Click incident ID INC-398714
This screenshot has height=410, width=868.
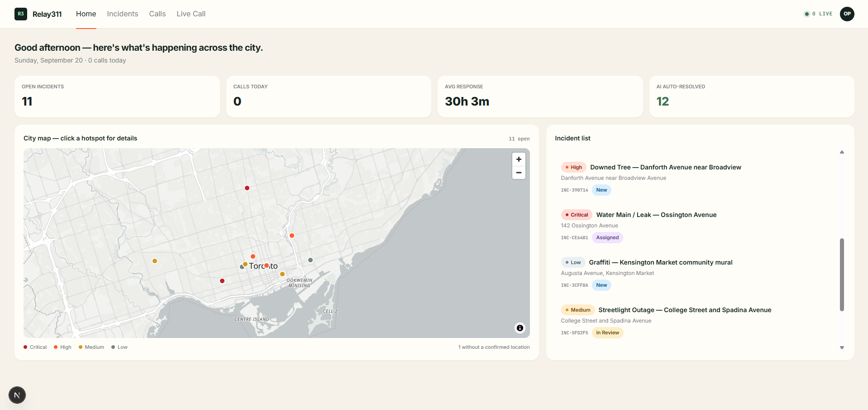[x=574, y=190]
